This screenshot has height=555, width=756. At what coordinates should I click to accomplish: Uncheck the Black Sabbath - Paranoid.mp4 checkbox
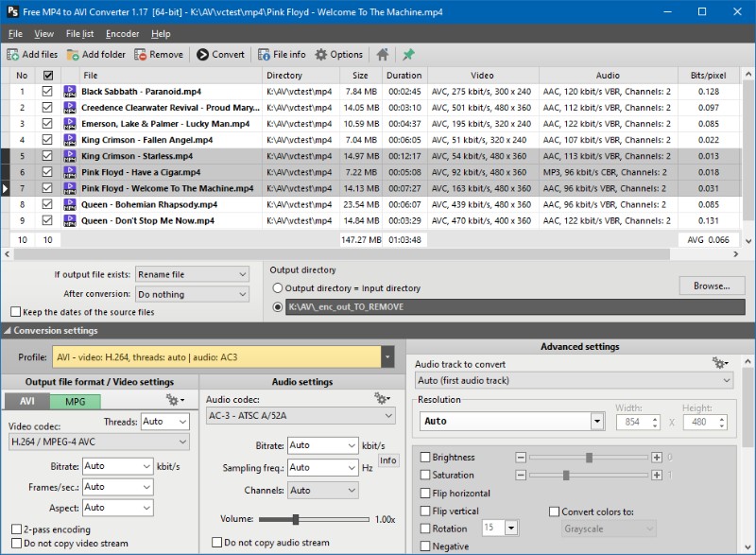click(x=48, y=92)
